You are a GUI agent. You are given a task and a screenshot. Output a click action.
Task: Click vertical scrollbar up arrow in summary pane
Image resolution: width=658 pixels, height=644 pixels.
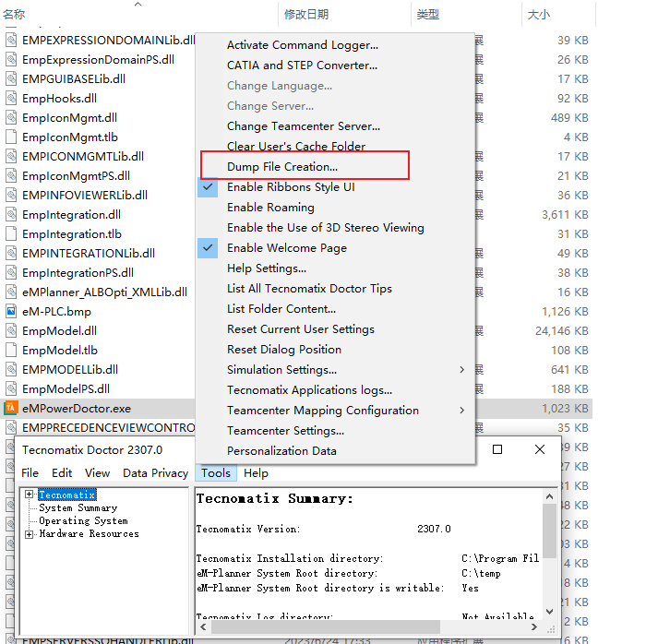click(549, 496)
